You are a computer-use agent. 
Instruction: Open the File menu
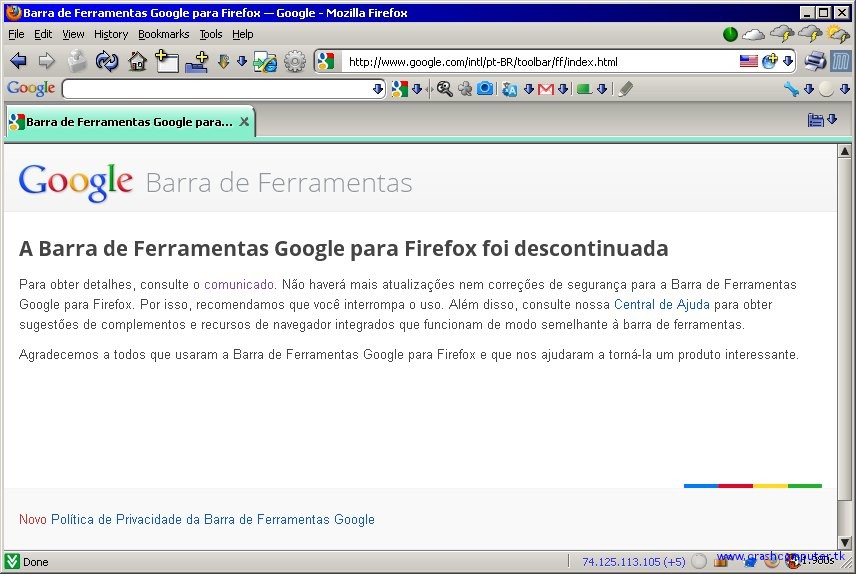(16, 34)
